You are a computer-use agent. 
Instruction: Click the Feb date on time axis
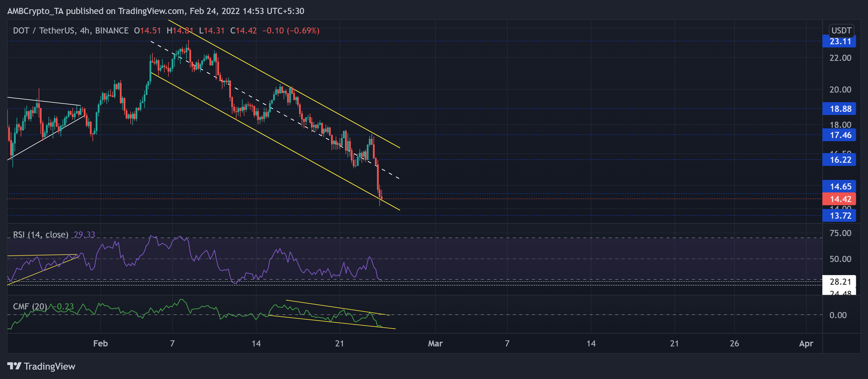tap(100, 343)
